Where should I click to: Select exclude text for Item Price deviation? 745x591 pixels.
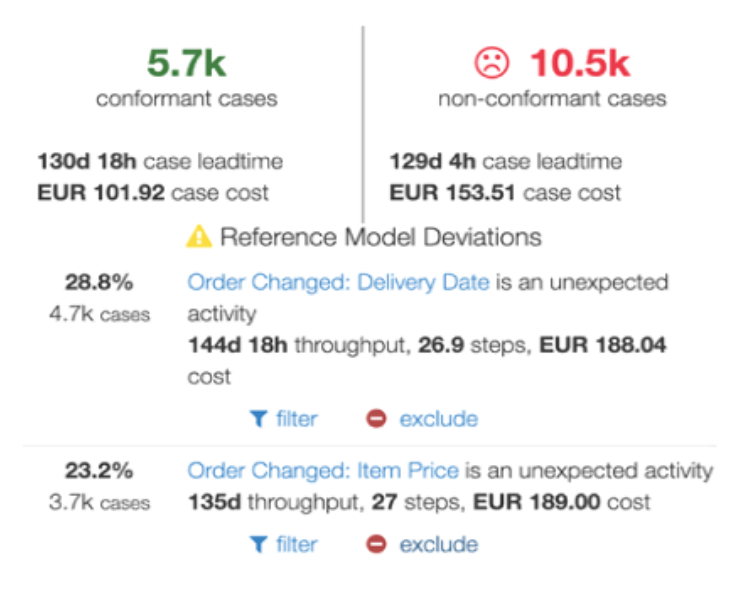(439, 544)
